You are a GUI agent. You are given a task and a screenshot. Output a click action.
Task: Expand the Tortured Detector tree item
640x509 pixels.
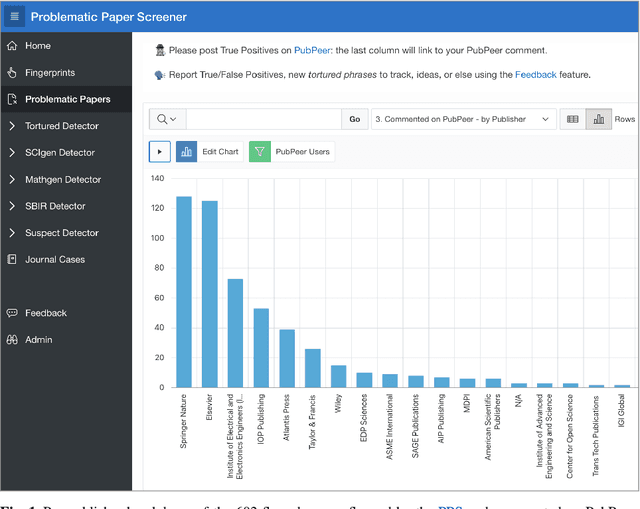(12, 127)
